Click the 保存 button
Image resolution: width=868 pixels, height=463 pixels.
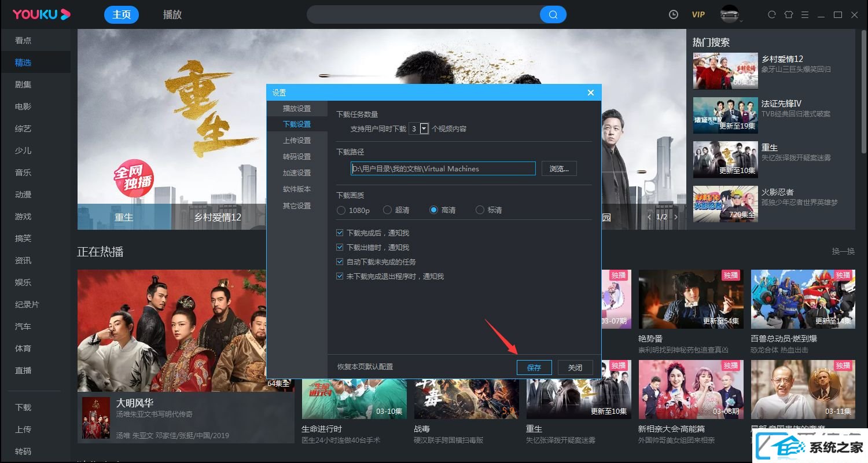534,368
